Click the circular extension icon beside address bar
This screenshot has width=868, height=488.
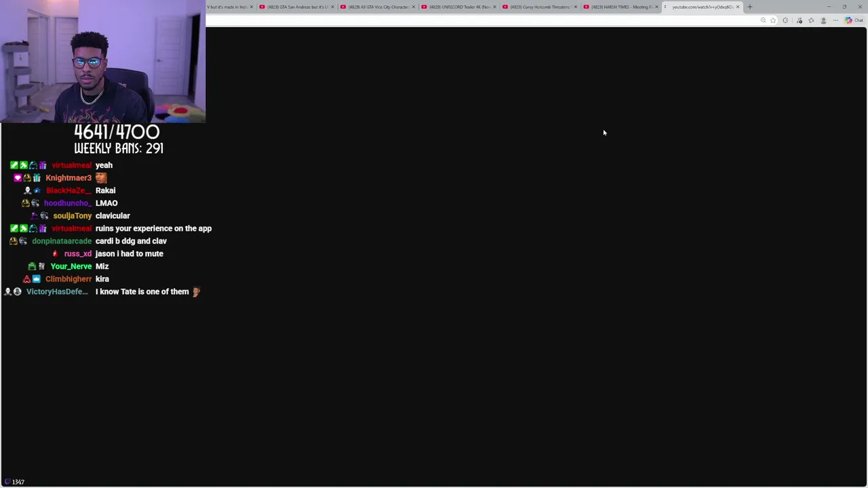pos(785,20)
